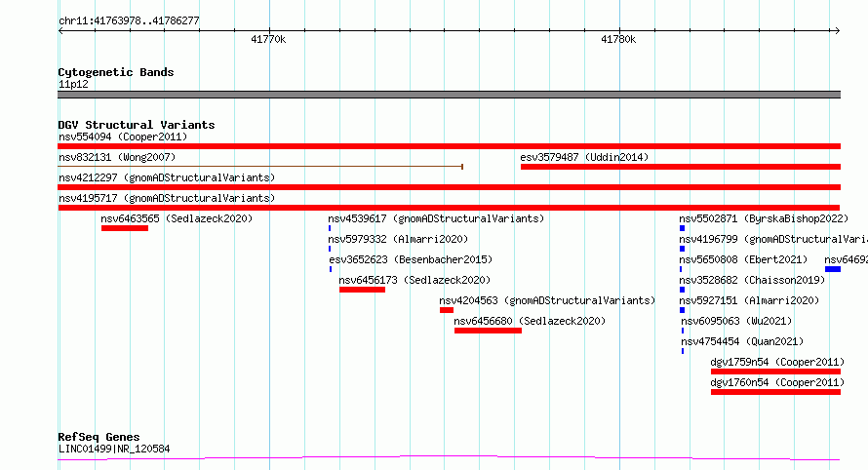Click the nsv5927151 (Almarri2020) label
The width and height of the screenshot is (868, 470).
tap(749, 300)
